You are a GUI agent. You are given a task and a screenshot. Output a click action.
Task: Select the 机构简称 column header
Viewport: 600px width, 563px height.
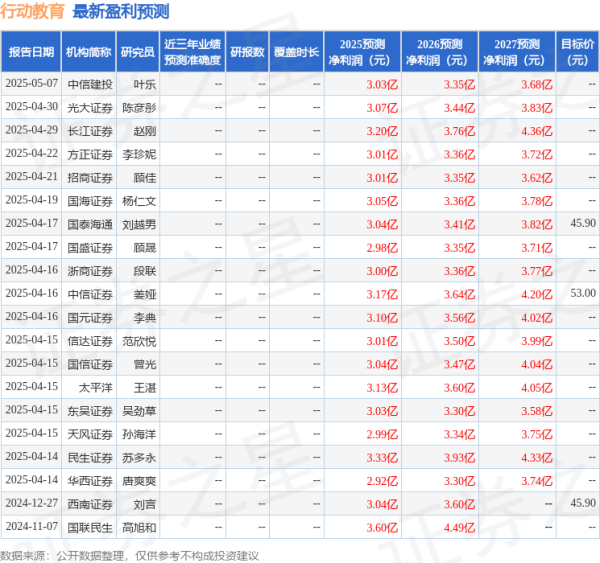(x=88, y=51)
